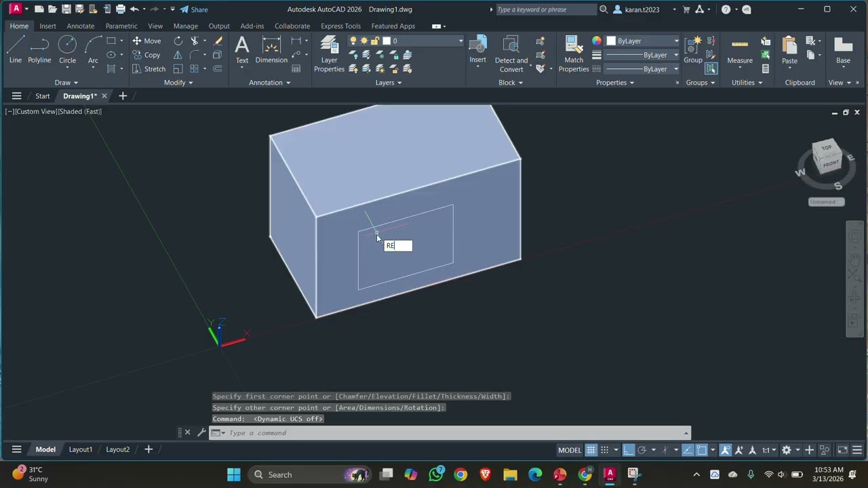Click the Undo arrow
The width and height of the screenshot is (868, 488).
pos(134,9)
